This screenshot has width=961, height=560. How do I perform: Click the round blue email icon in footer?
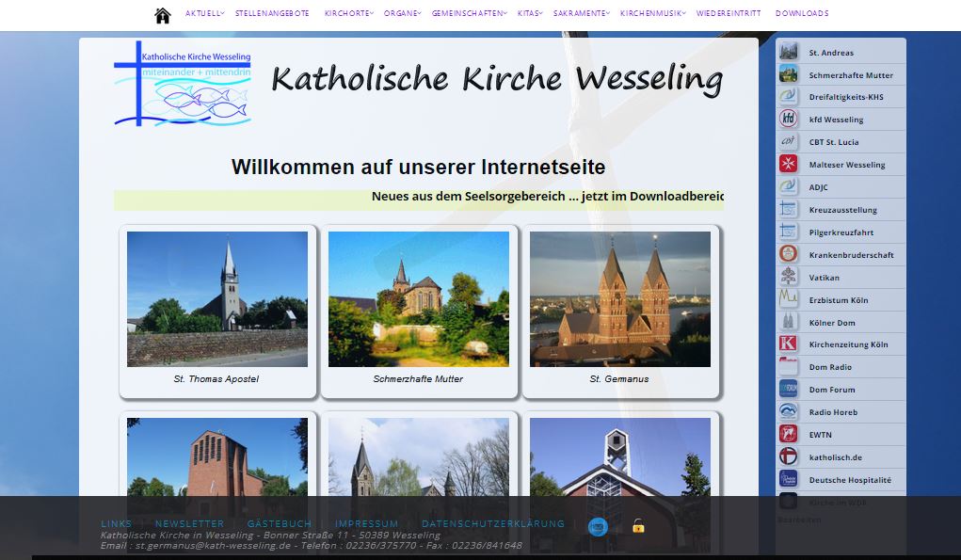coord(599,526)
